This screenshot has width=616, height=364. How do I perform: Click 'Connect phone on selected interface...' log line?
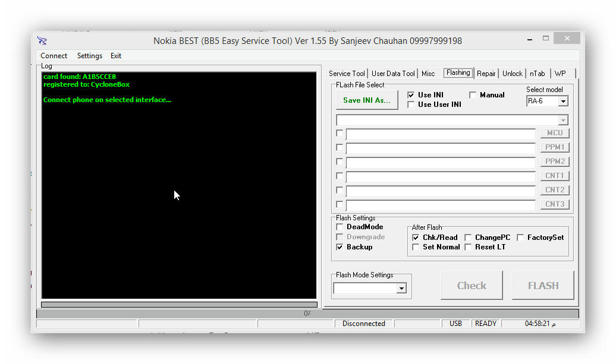tap(107, 100)
